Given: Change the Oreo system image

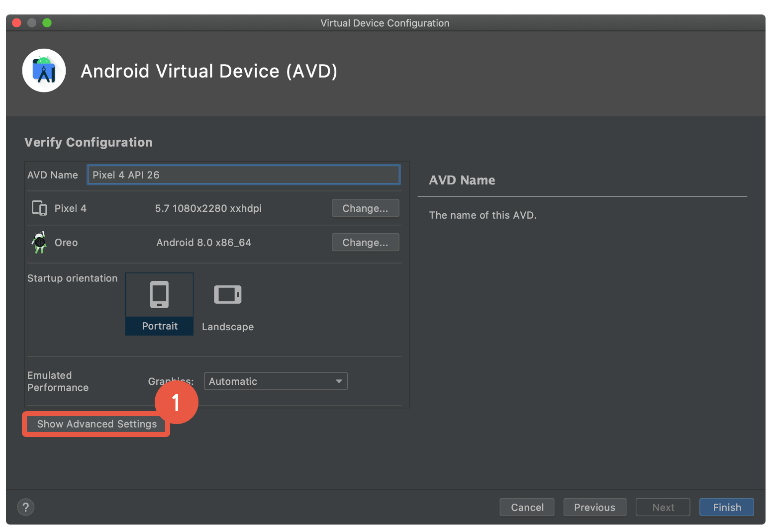Looking at the screenshot, I should click(365, 243).
